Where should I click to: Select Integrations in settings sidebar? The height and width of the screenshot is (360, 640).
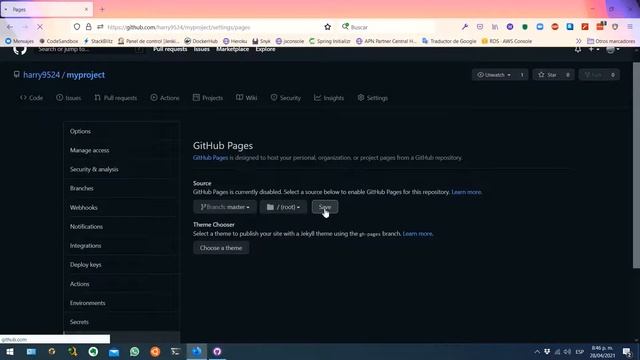pos(121,246)
